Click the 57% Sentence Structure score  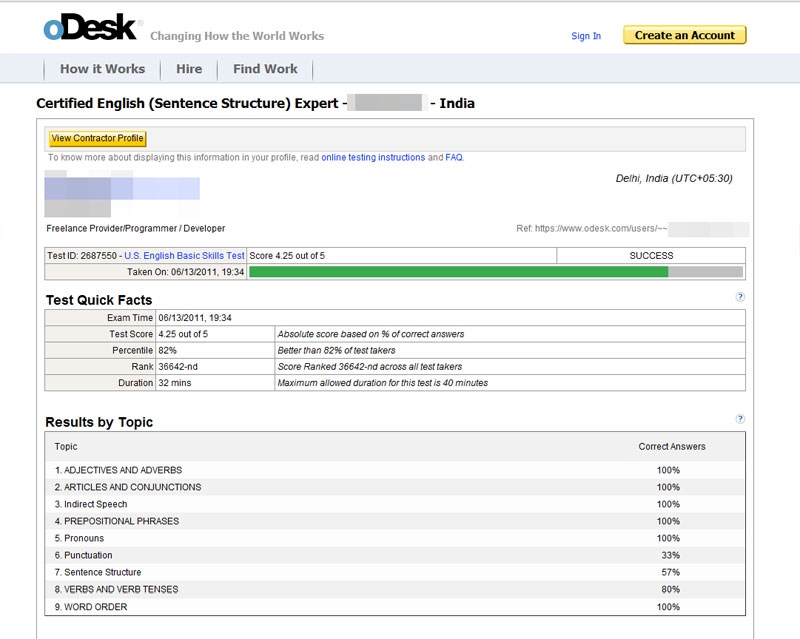tap(670, 572)
